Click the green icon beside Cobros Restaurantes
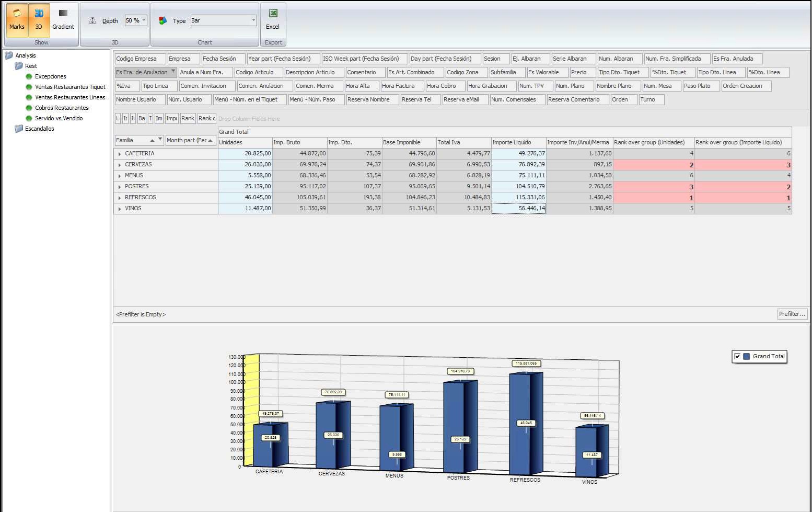Image resolution: width=812 pixels, height=512 pixels. coord(29,108)
